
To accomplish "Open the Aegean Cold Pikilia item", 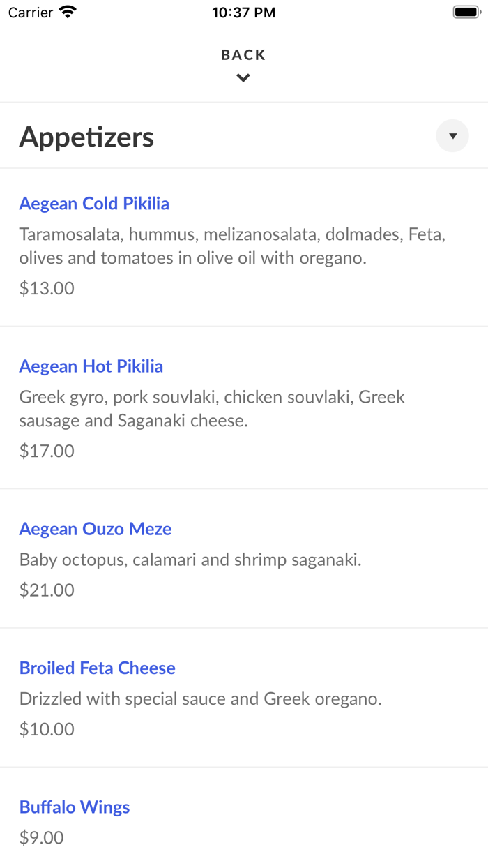I will pos(94,203).
